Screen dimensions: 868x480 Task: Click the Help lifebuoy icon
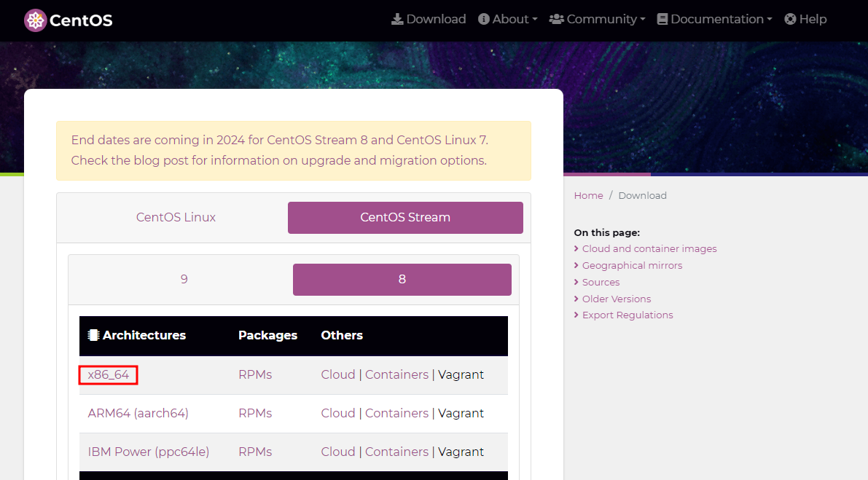pos(791,20)
